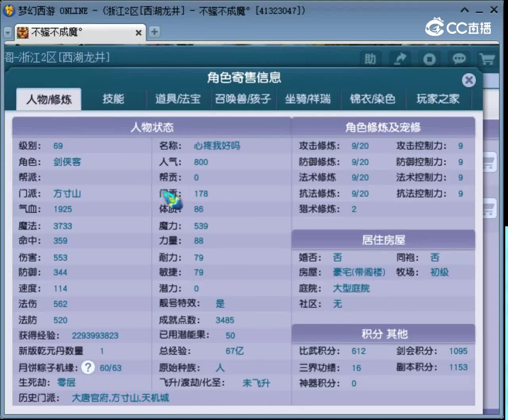Click the 猎术修炼 value 2
Image resolution: width=508 pixels, height=420 pixels.
pyautogui.click(x=354, y=209)
